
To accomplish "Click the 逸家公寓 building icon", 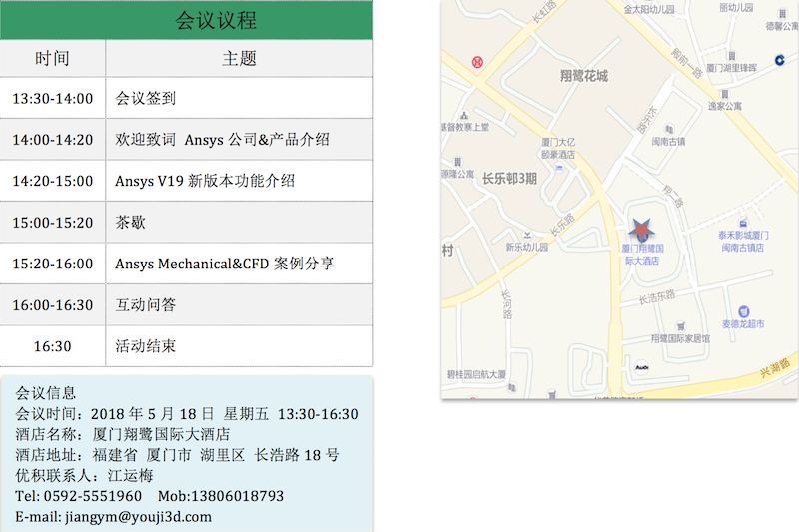I will (x=725, y=94).
